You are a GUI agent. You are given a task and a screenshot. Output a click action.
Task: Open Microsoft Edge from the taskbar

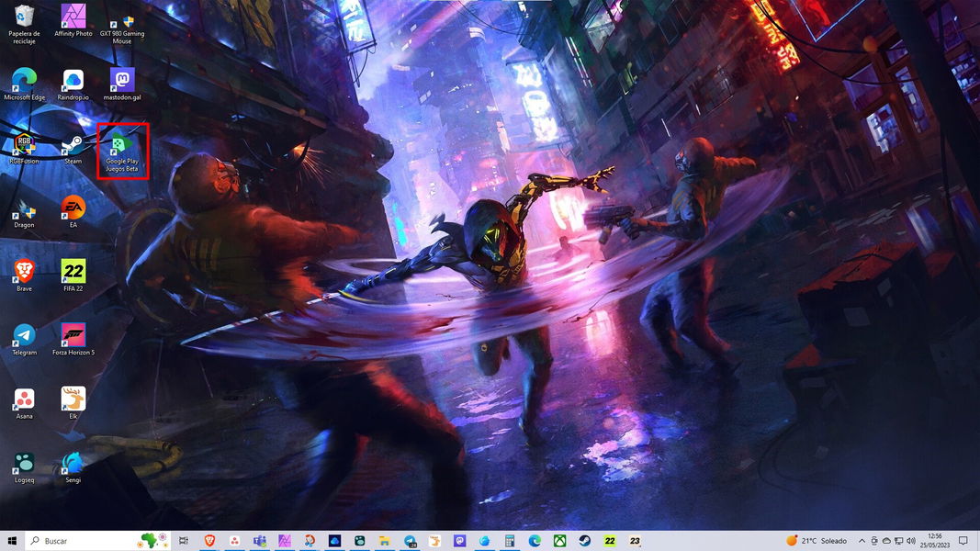535,541
